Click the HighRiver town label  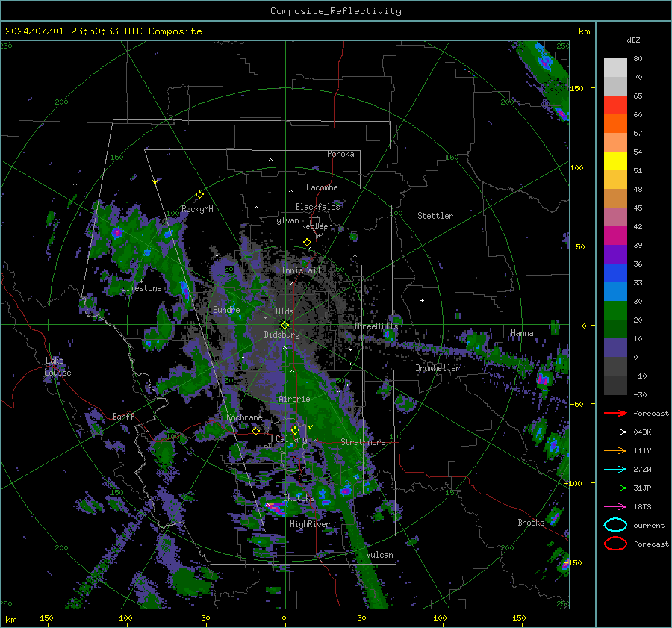pyautogui.click(x=309, y=524)
